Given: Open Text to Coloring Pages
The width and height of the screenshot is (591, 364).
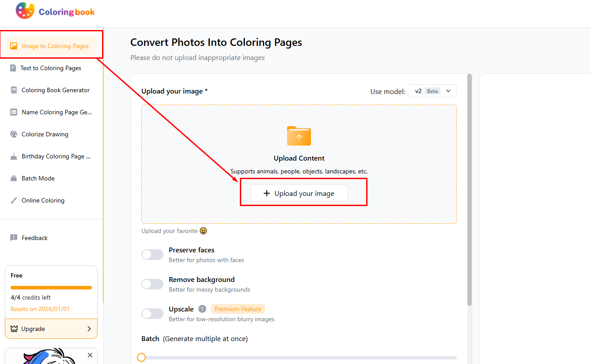Looking at the screenshot, I should [x=51, y=68].
